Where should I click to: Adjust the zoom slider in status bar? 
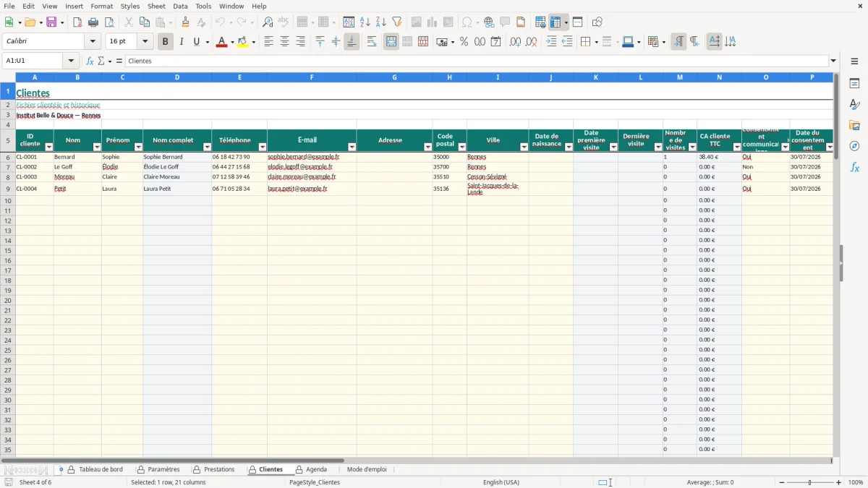pyautogui.click(x=809, y=482)
